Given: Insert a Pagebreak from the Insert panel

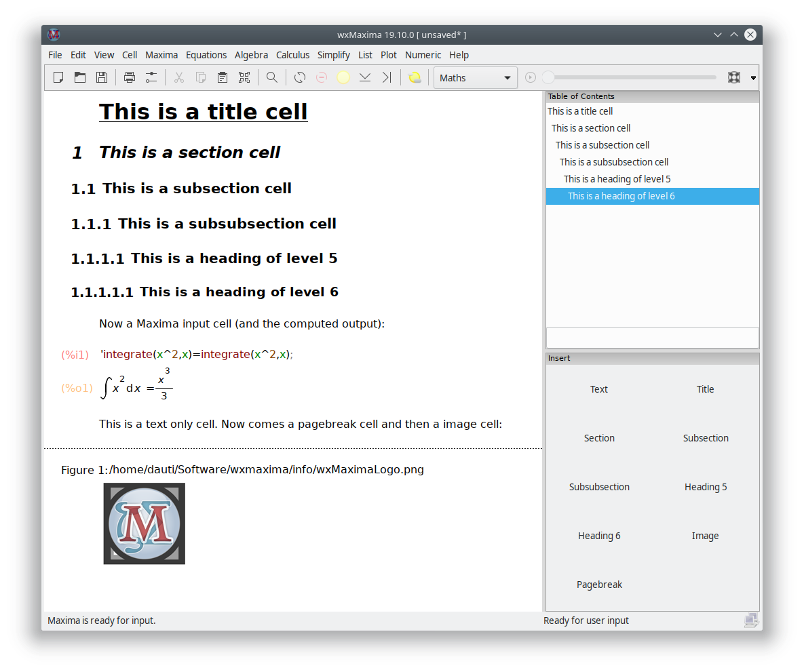Looking at the screenshot, I should [x=599, y=585].
